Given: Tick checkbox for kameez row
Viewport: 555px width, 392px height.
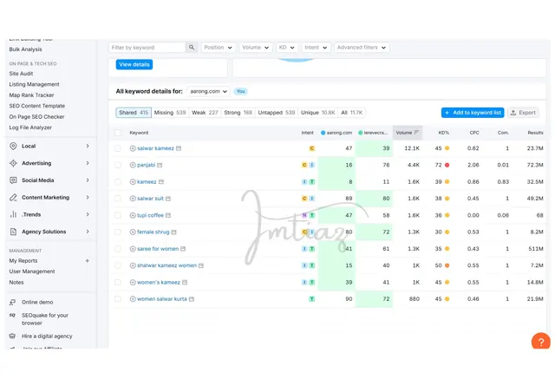Looking at the screenshot, I should (x=118, y=181).
